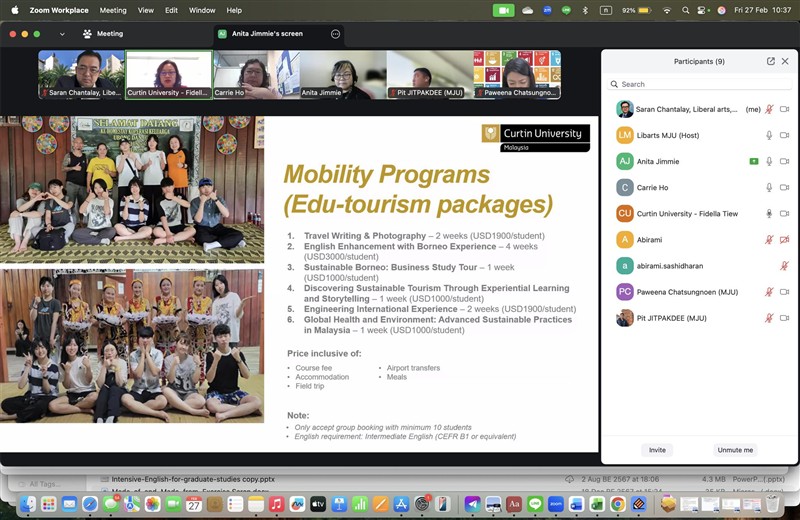Click Anita Jimmie's green screen-share icon

754,161
